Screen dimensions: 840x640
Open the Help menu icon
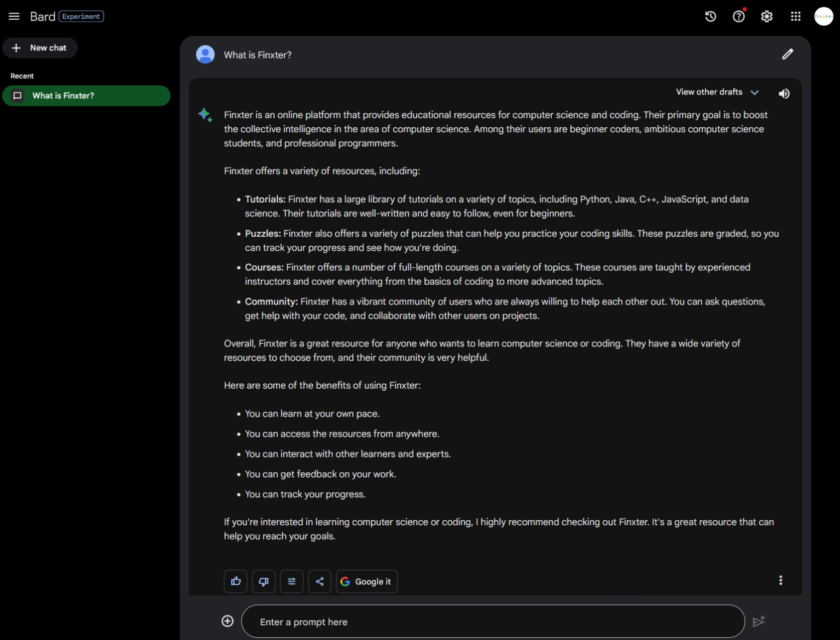point(738,16)
